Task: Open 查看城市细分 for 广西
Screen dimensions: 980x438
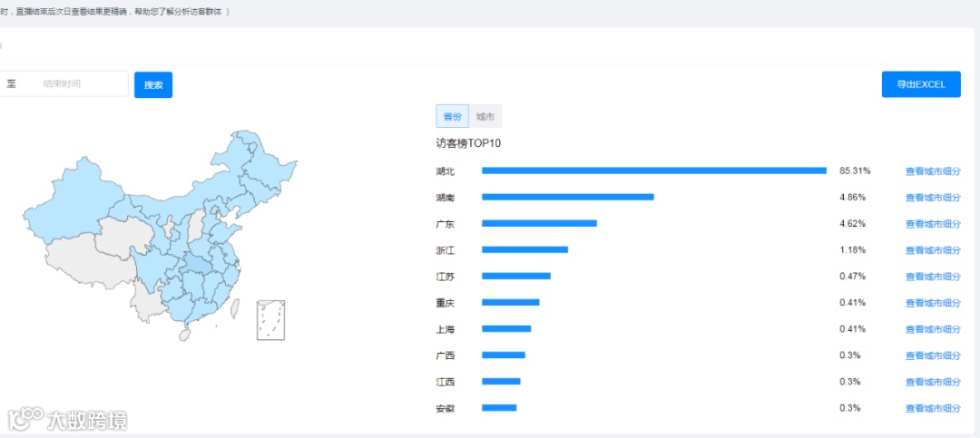Action: click(x=933, y=355)
